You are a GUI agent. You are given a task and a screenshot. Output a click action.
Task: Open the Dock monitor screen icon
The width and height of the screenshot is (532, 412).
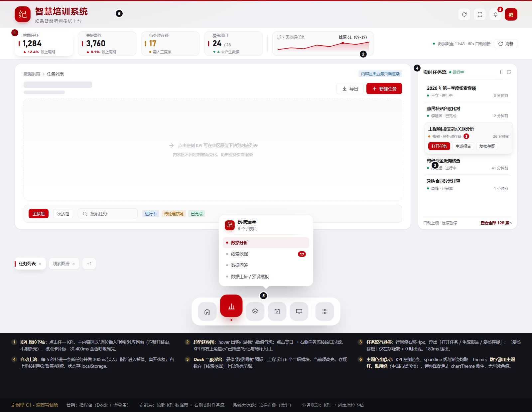click(x=299, y=311)
